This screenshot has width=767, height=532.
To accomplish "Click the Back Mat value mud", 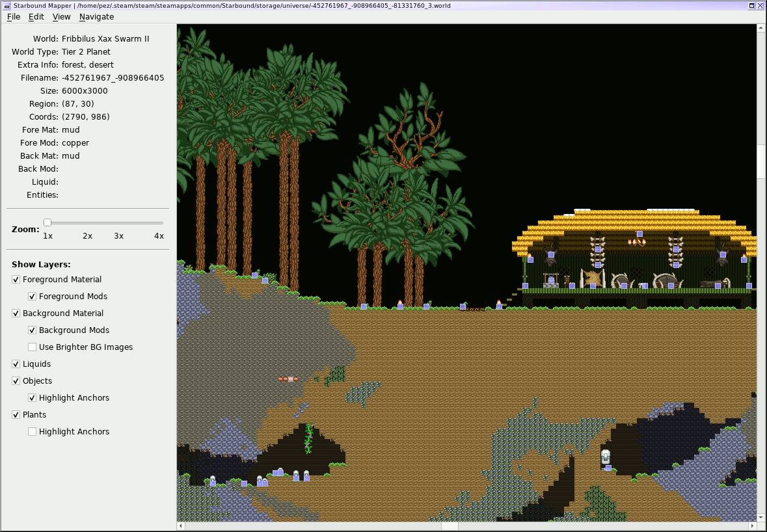I will [70, 156].
